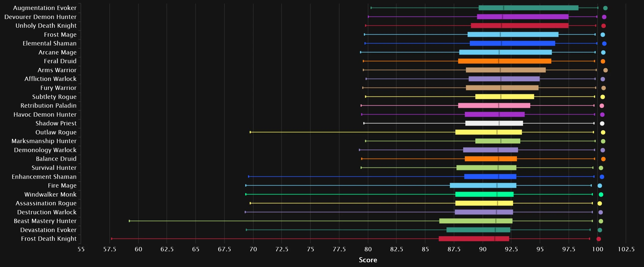Screen dimensions: 644x267
Task: Select the Enhancement Shaman label
Action: coord(44,177)
